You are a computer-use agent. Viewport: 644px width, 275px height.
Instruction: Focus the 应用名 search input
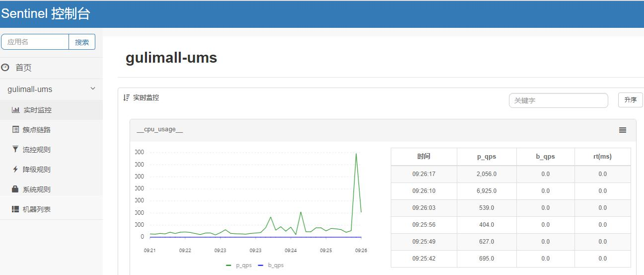click(35, 42)
